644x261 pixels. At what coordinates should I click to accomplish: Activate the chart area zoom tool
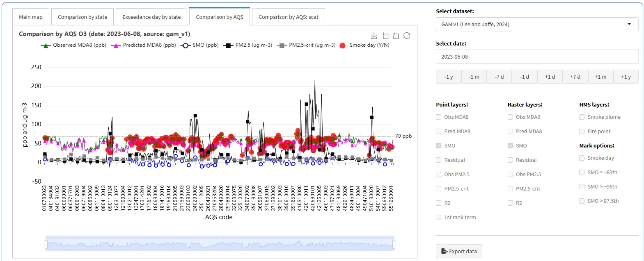click(x=385, y=36)
